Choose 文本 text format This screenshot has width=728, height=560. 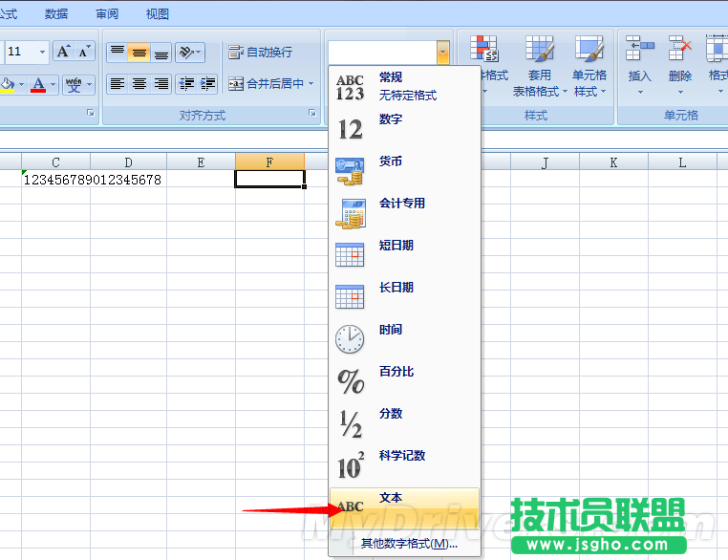click(404, 508)
